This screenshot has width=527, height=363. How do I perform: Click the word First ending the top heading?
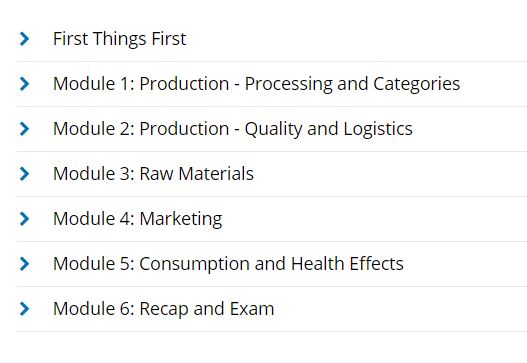click(169, 39)
